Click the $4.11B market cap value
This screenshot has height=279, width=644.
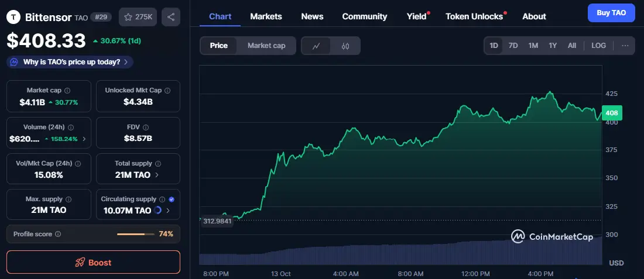pos(32,102)
